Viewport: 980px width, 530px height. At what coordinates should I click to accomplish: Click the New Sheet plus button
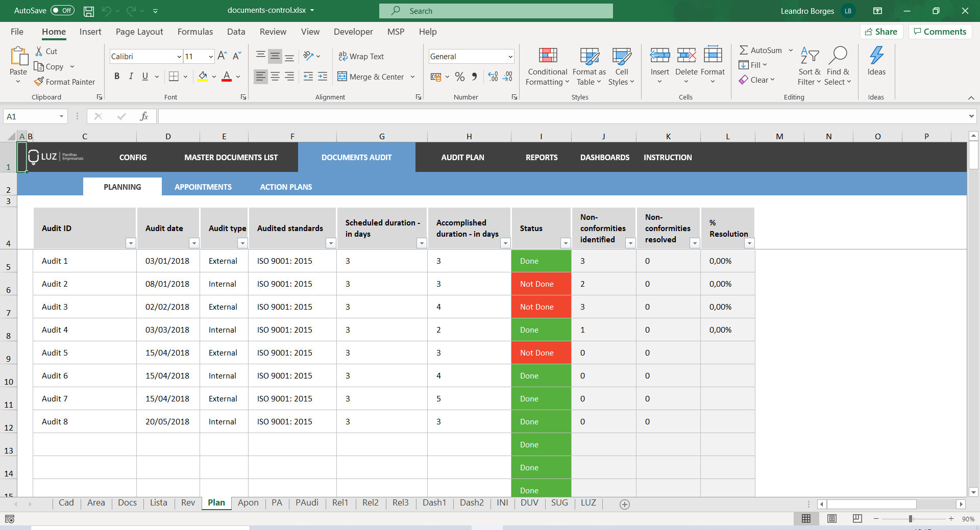click(625, 504)
